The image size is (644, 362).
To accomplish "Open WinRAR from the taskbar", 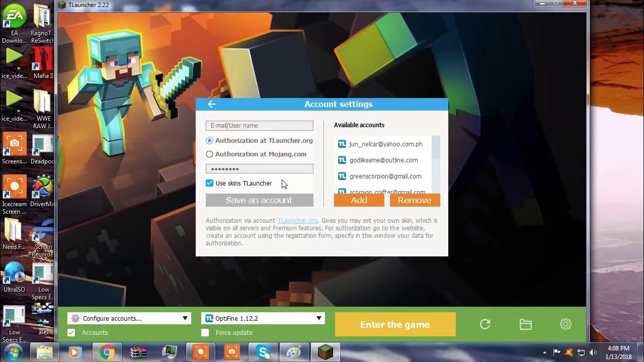I will click(138, 352).
